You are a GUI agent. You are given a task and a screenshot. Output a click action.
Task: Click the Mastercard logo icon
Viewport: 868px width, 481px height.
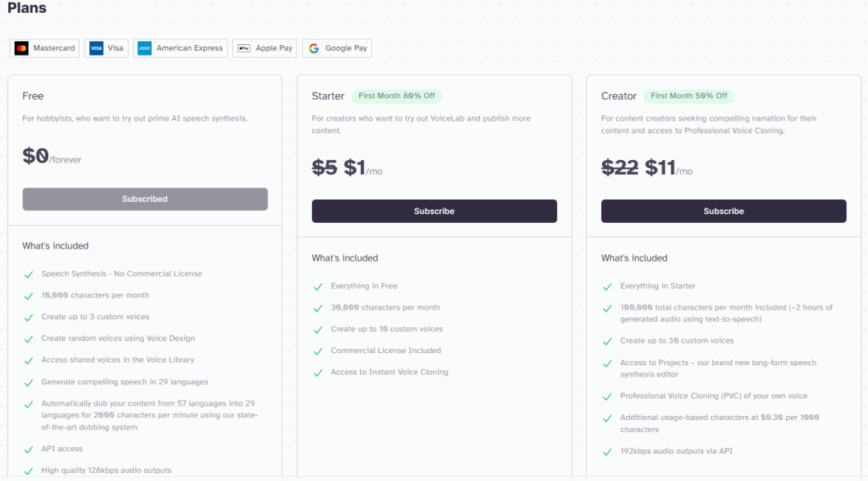[22, 48]
